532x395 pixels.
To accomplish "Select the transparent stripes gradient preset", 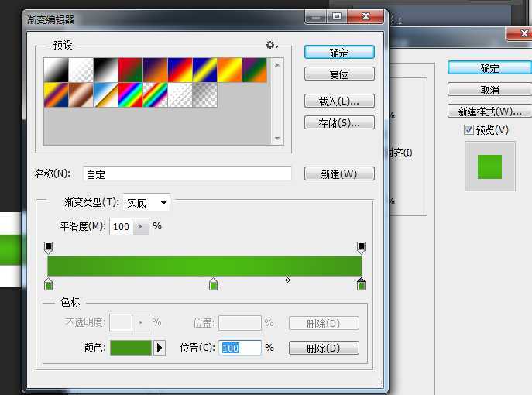I will 180,94.
